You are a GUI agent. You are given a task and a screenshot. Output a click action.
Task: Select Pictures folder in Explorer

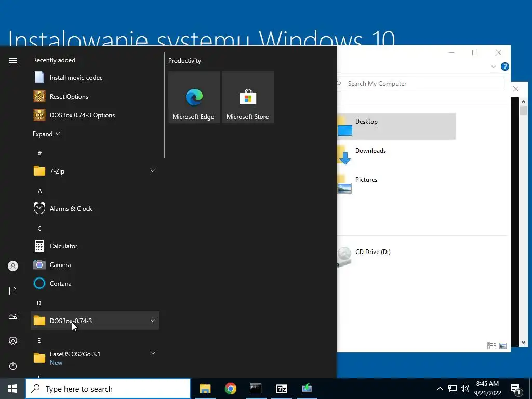point(396,184)
